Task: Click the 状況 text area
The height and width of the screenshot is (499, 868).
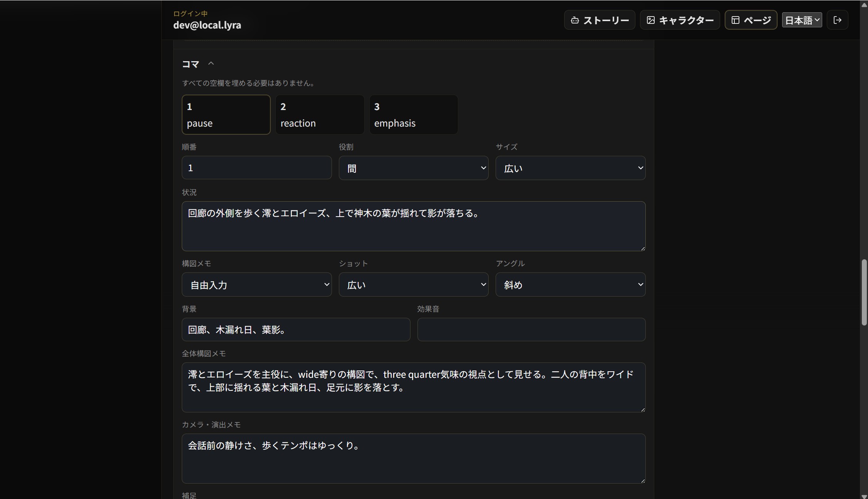Action: (x=414, y=226)
